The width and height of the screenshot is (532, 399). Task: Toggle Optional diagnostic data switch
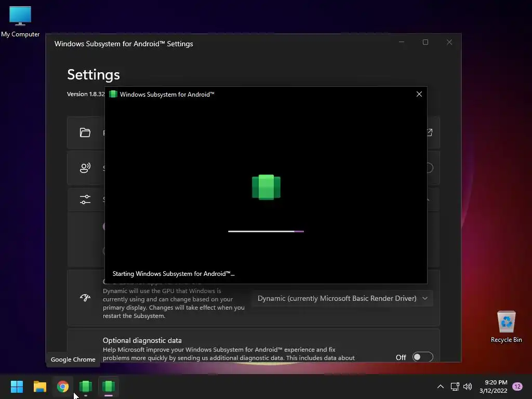(x=422, y=357)
